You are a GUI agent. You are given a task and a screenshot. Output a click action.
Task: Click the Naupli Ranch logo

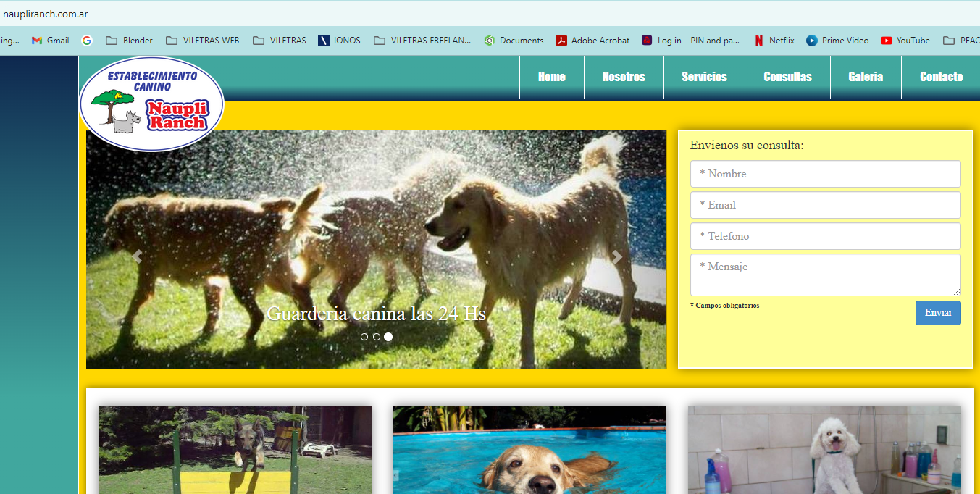[x=151, y=104]
